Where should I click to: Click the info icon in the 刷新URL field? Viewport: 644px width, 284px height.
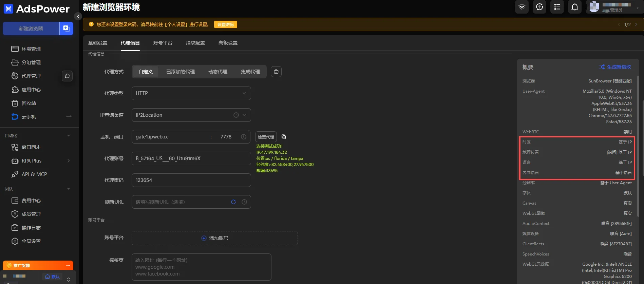click(244, 202)
